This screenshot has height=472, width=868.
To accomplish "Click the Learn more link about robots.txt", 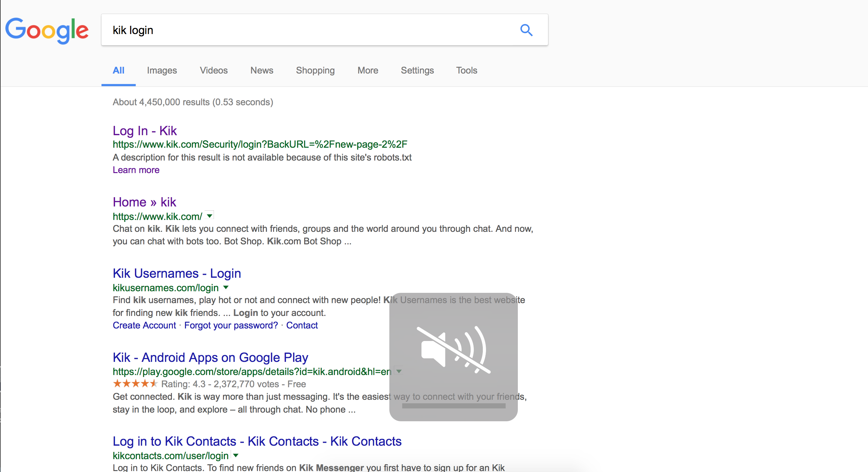I will [x=136, y=170].
